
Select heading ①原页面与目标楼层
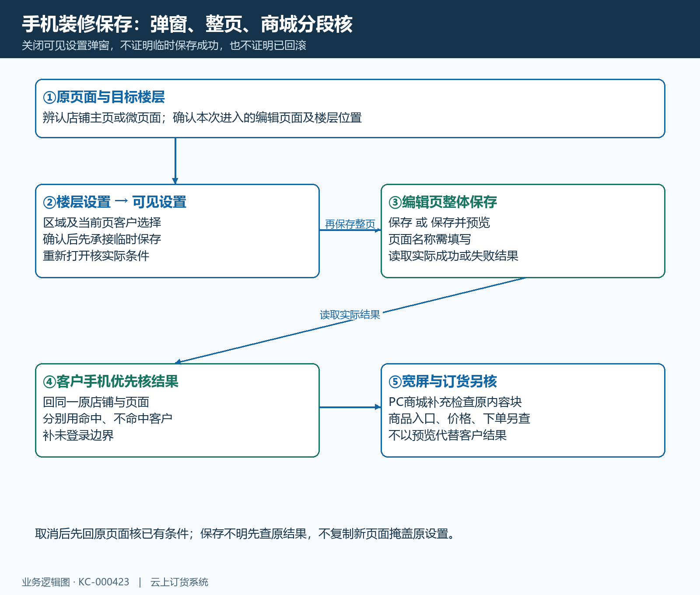pos(104,97)
